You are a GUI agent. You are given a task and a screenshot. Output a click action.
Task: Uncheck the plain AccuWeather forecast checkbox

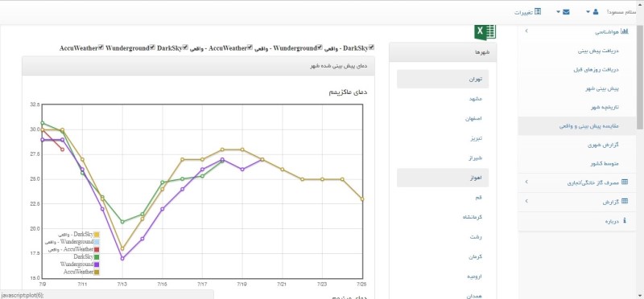(x=101, y=47)
